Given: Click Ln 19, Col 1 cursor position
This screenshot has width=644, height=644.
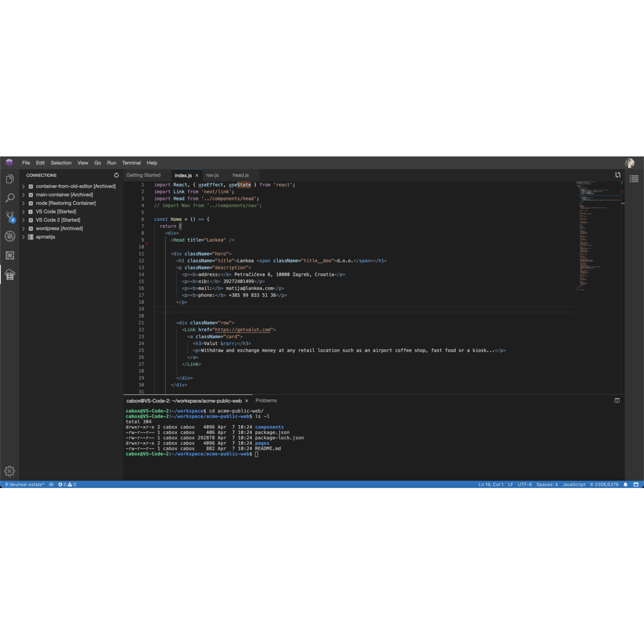Looking at the screenshot, I should click(491, 485).
